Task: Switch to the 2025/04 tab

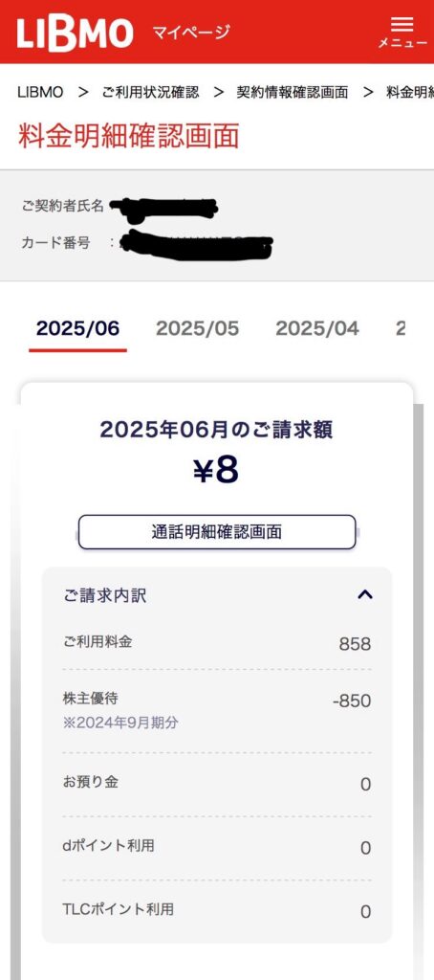Action: [x=317, y=329]
